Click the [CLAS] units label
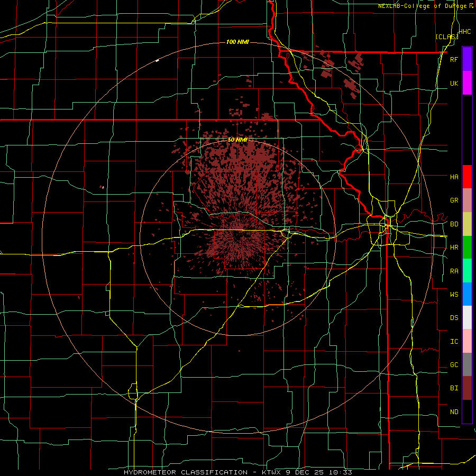The height and width of the screenshot is (476, 476). tap(447, 36)
